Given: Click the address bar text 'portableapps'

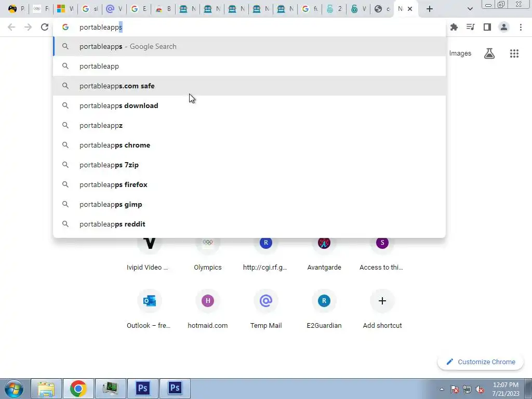Looking at the screenshot, I should pyautogui.click(x=101, y=27).
